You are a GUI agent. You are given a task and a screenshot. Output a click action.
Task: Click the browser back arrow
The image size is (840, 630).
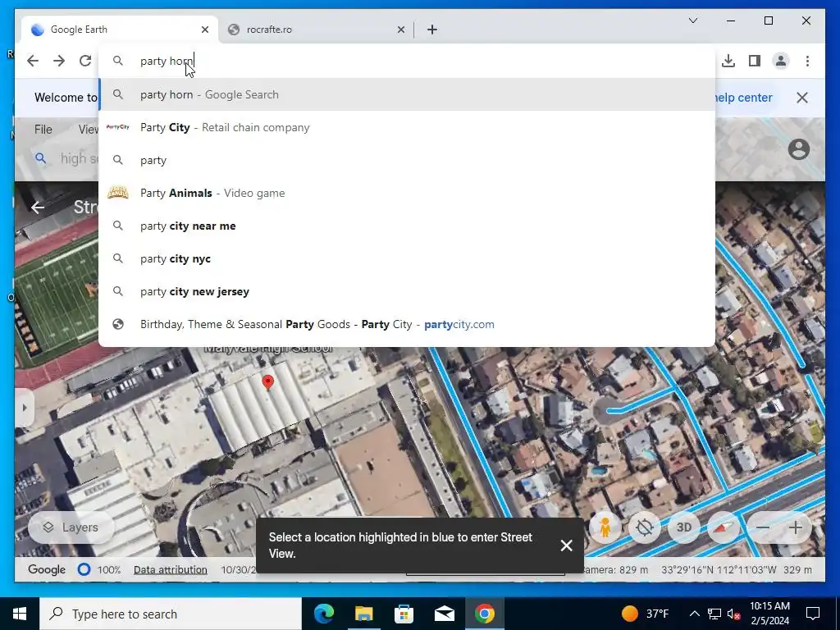tap(33, 61)
